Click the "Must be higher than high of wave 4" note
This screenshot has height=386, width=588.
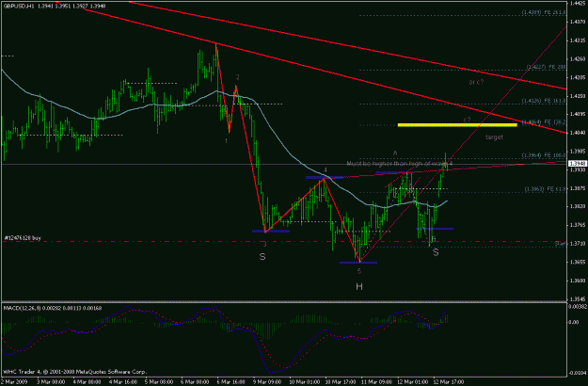[x=400, y=164]
